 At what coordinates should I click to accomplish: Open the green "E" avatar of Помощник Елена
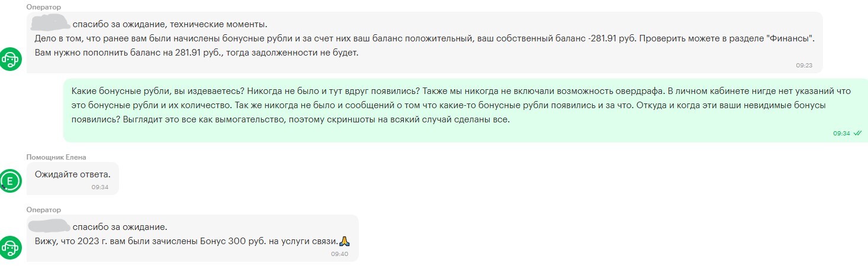(x=11, y=181)
